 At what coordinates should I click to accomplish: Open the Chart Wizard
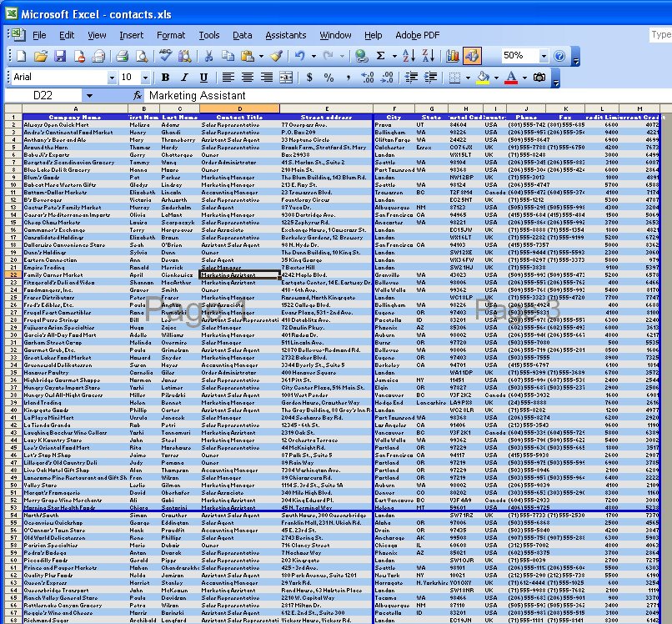(452, 56)
